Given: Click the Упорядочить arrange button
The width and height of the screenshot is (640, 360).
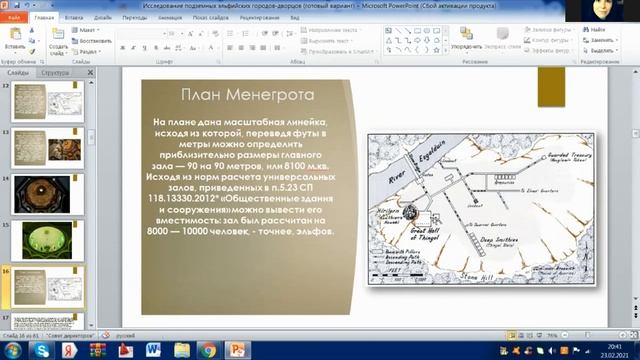Looking at the screenshot, I should coord(466,39).
